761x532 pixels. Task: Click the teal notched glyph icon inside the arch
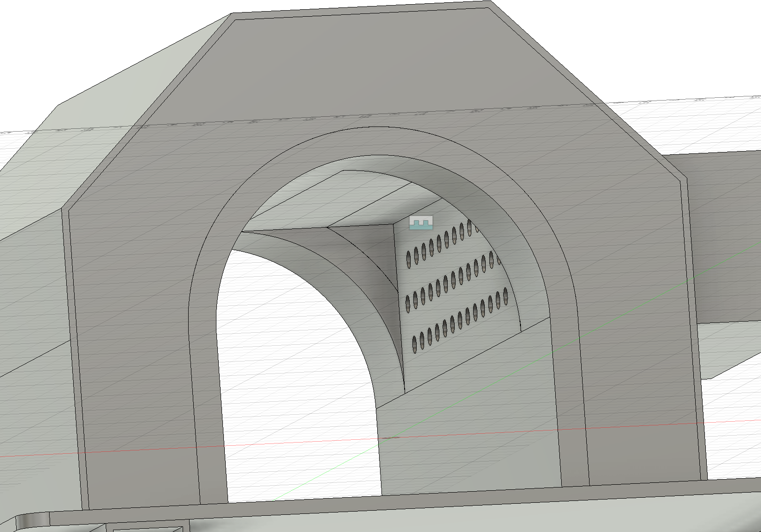click(421, 222)
